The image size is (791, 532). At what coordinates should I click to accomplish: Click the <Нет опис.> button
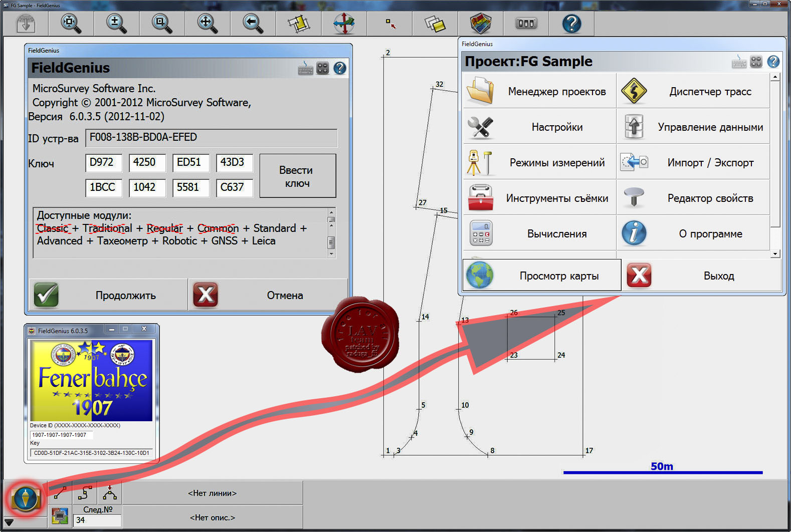point(213,517)
